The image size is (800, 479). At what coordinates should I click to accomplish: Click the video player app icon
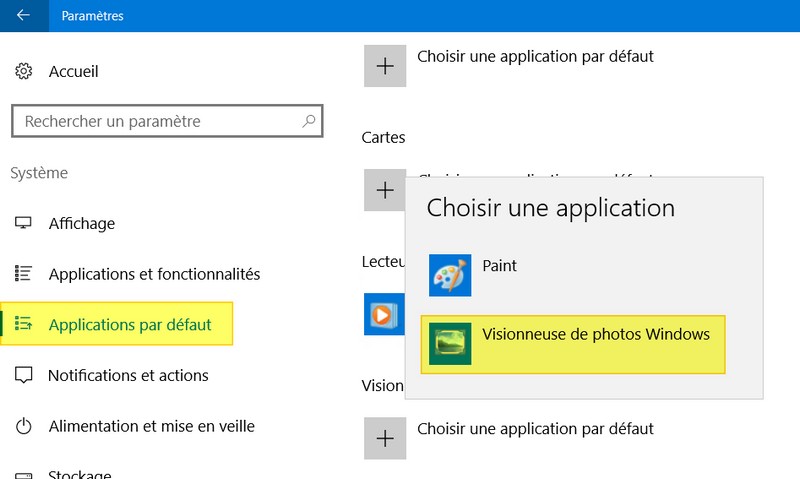click(382, 314)
